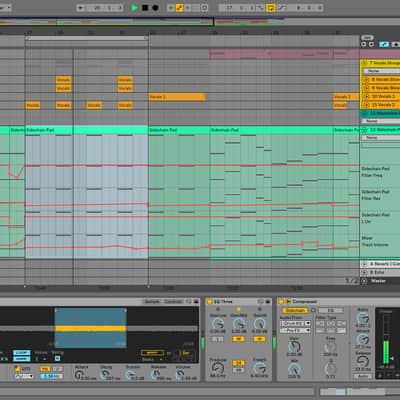Toggle the EQ Three high band H button

pos(259,339)
